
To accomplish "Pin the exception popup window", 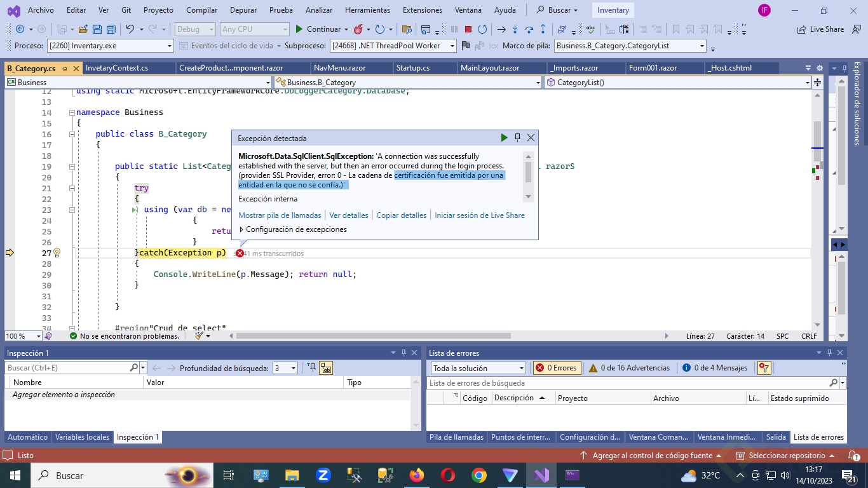I will [x=518, y=138].
